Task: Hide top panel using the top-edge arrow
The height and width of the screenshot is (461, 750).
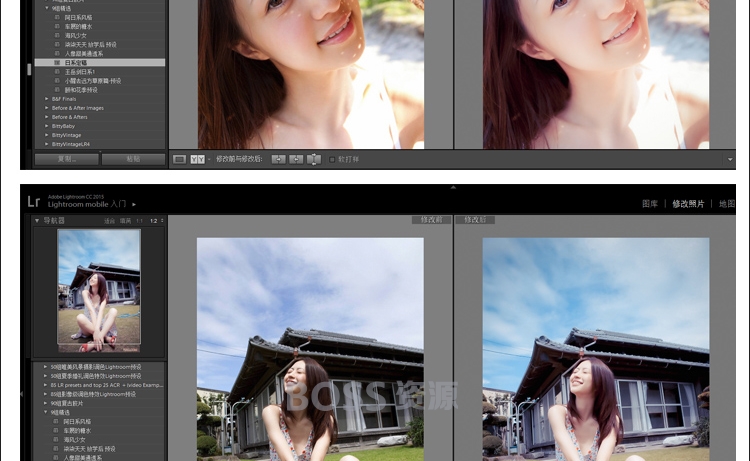Action: coord(453,187)
